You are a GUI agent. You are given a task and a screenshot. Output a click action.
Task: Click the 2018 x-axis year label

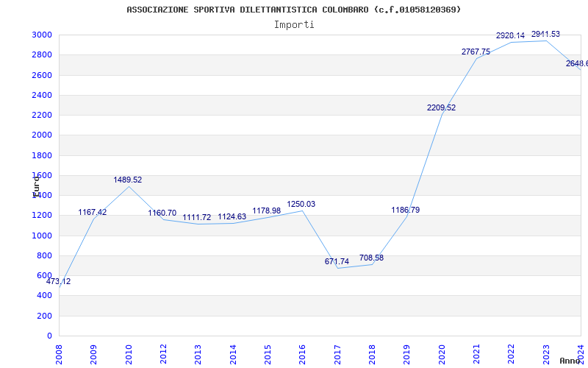coord(372,354)
